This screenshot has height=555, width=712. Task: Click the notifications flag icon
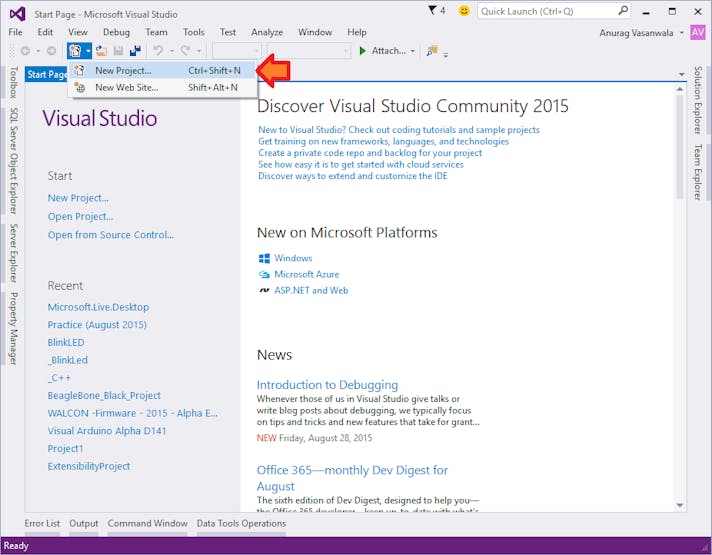431,11
